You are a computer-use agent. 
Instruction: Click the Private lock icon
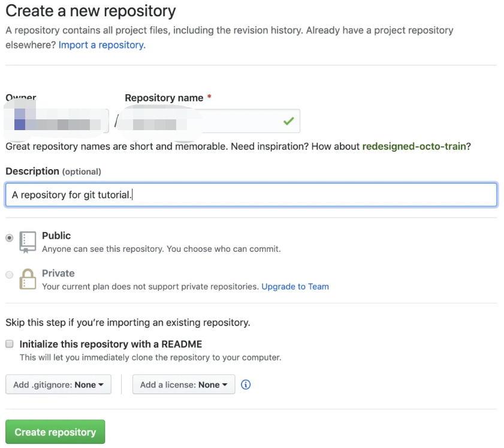(28, 279)
